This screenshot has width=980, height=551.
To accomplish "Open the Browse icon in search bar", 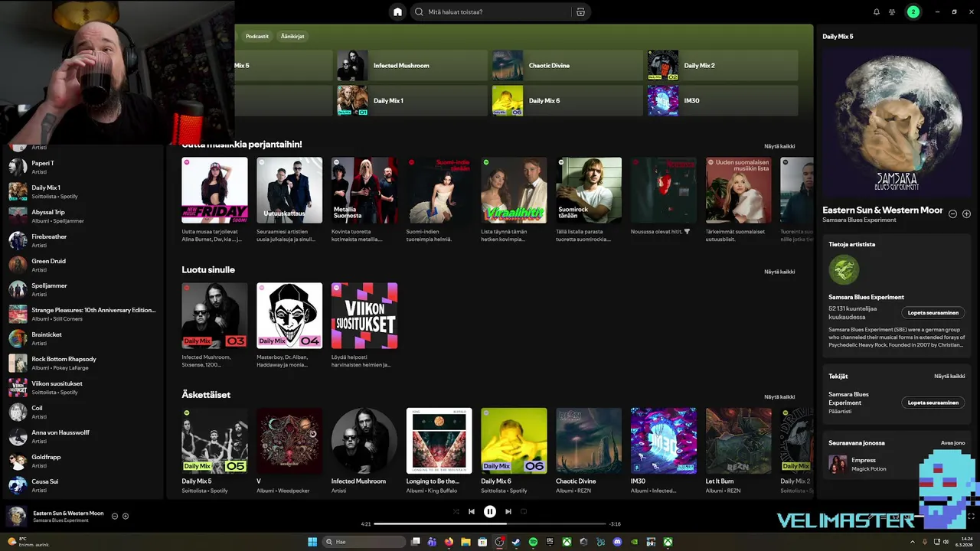I will click(x=580, y=11).
